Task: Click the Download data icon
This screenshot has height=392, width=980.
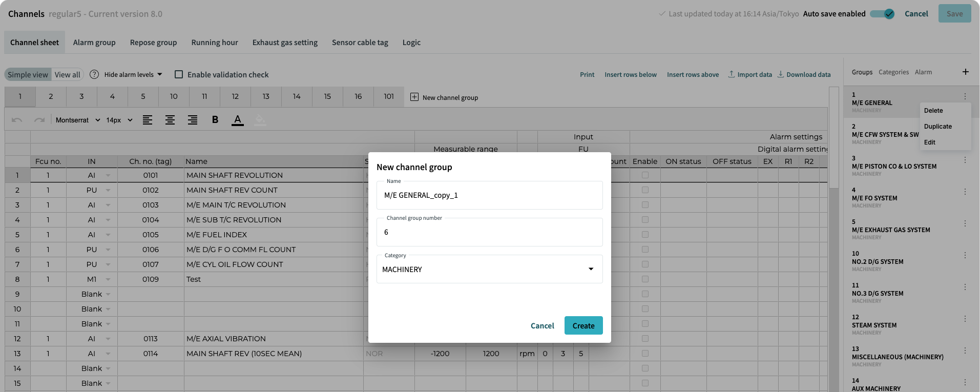Action: point(781,74)
